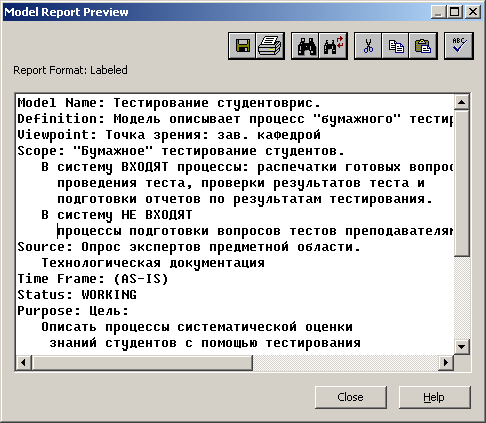Maximize the Model Report Preview window
The height and width of the screenshot is (423, 486).
(x=455, y=12)
